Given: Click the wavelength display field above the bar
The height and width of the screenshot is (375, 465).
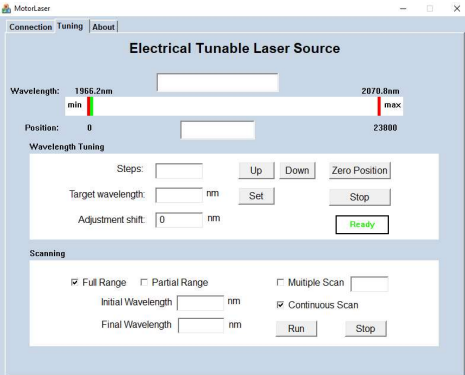Looking at the screenshot, I should coord(218,82).
